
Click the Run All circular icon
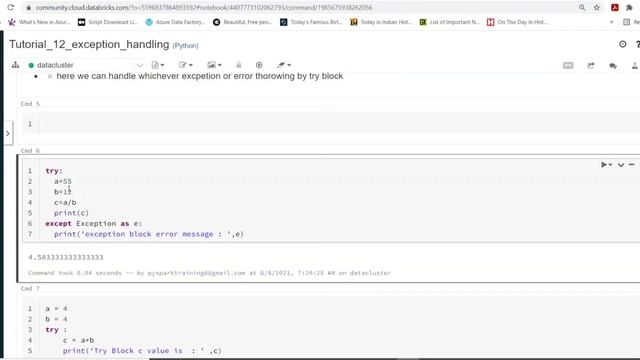(259, 65)
